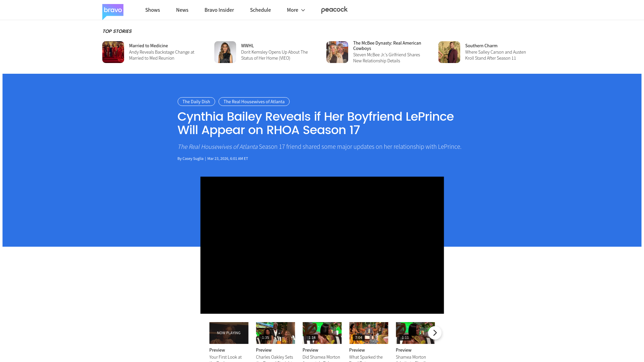Play the 1:14 Shamea Morton preview video
Image resolution: width=644 pixels, height=362 pixels.
coord(322,333)
